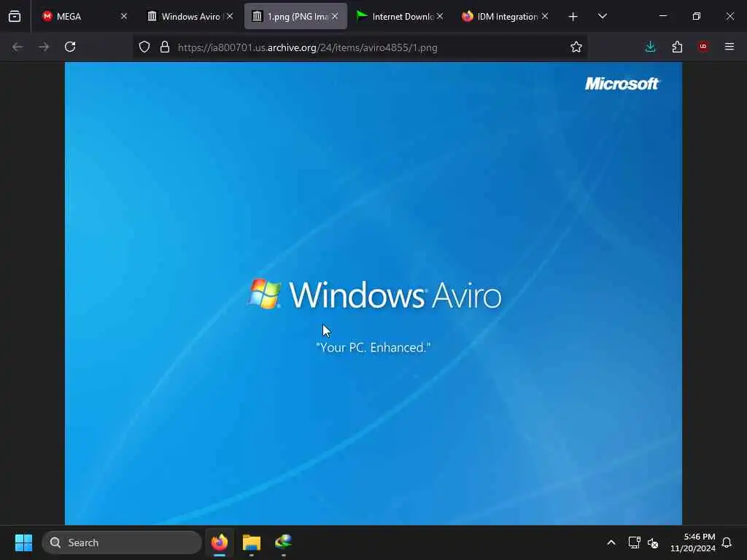Click the taskbar Search box
The height and width of the screenshot is (560, 747).
pos(122,542)
